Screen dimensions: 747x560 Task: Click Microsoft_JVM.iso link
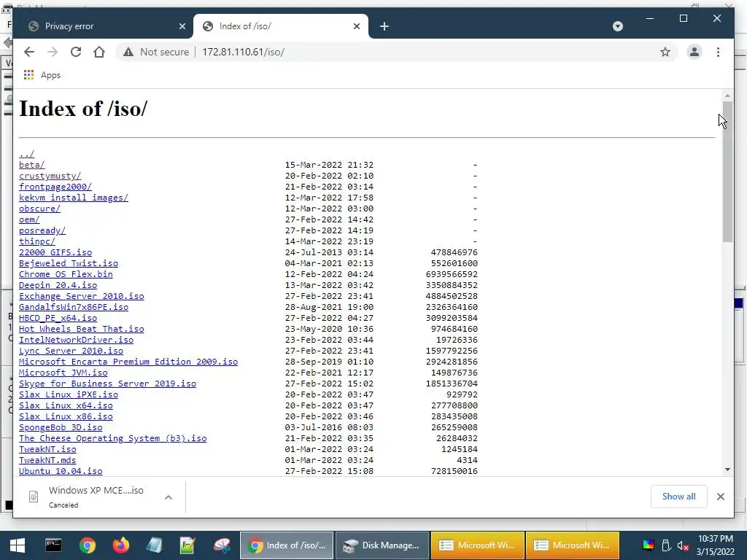tap(63, 373)
